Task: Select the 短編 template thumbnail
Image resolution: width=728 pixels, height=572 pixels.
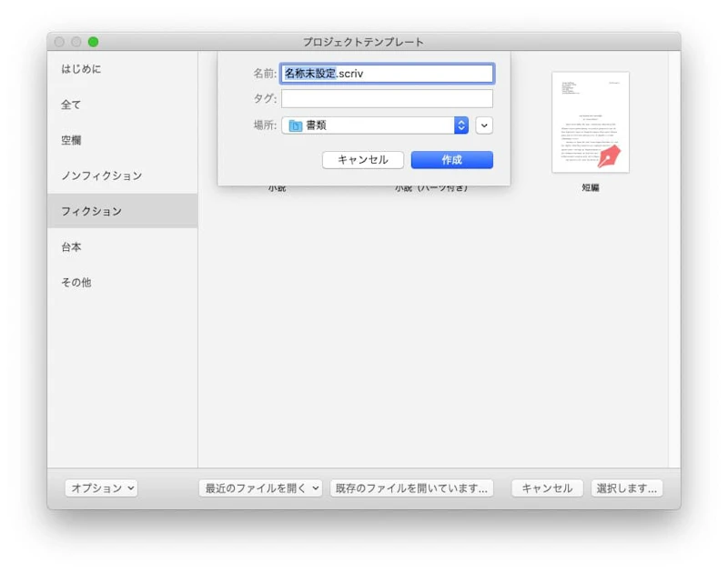Action: (x=591, y=123)
